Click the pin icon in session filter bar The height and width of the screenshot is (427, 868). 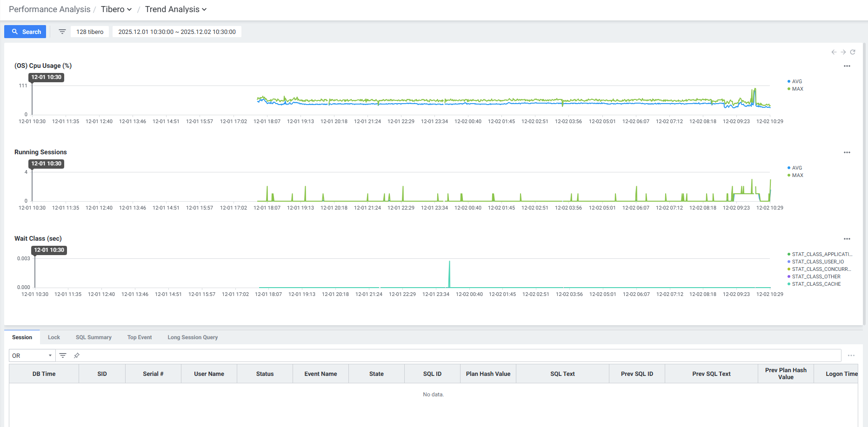[77, 355]
